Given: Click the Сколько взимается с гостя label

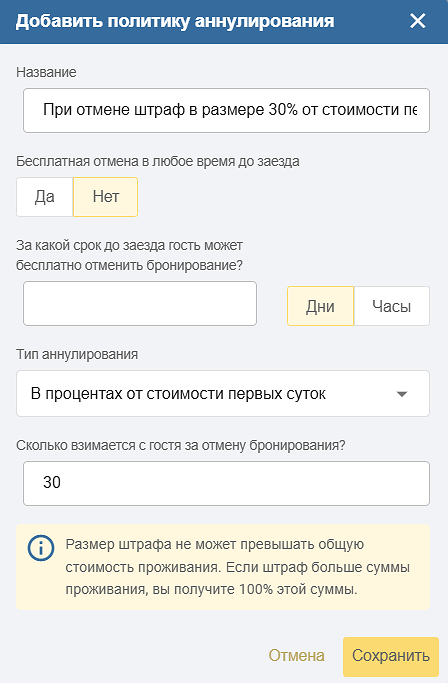Looking at the screenshot, I should click(180, 445).
